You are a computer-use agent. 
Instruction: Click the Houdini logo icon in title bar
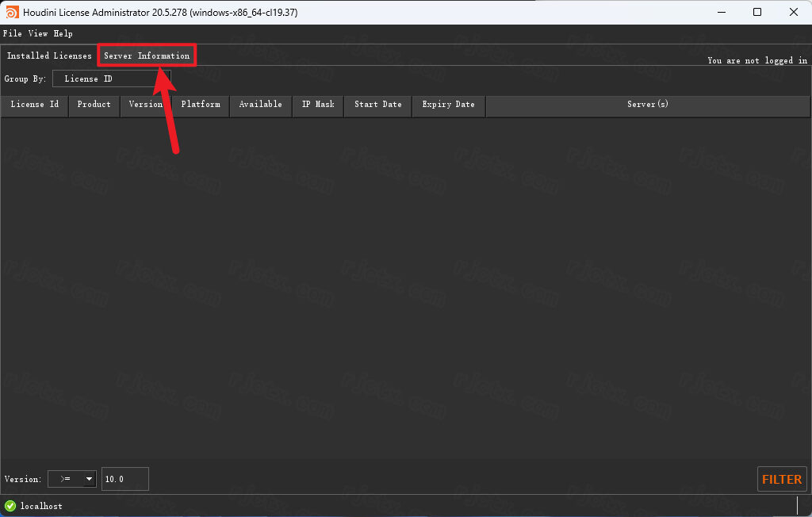click(12, 12)
